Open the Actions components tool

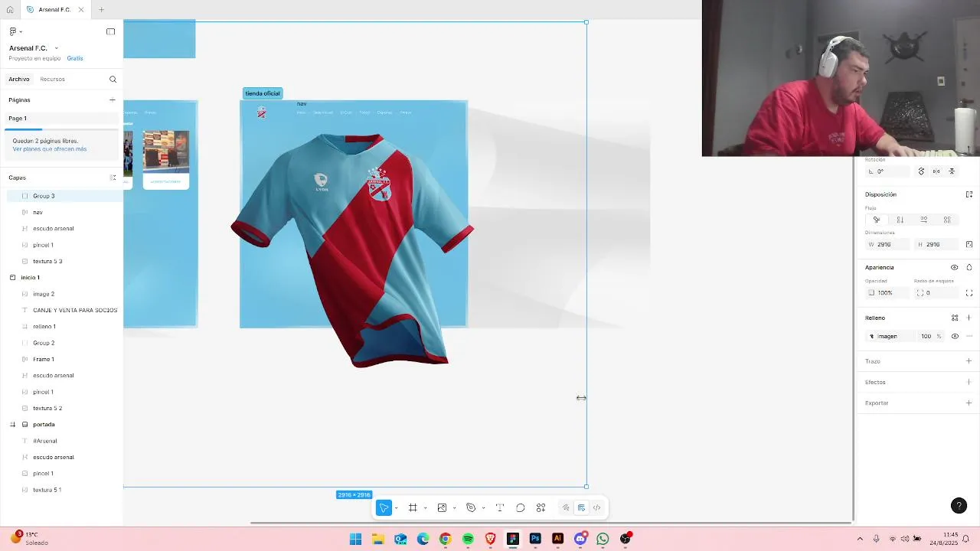point(541,507)
